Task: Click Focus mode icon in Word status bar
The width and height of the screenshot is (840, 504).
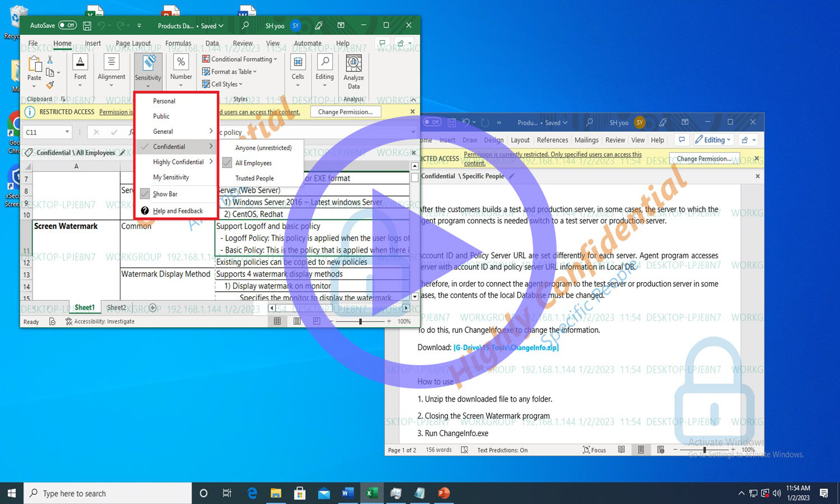Action: (x=594, y=450)
